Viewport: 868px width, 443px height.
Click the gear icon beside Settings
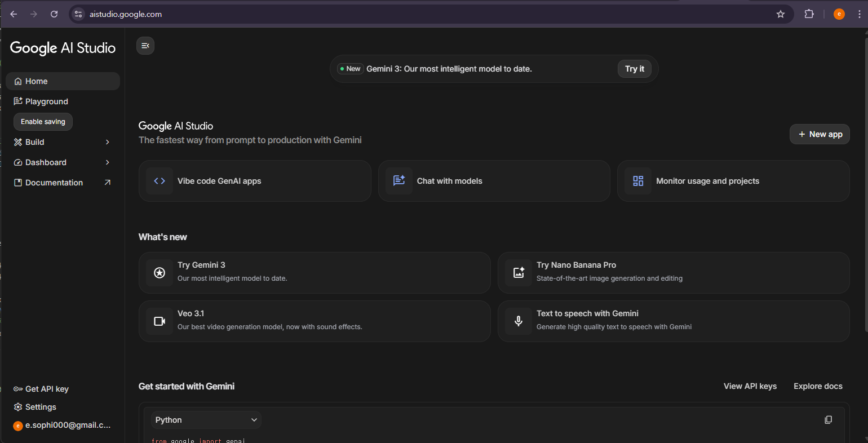pyautogui.click(x=18, y=407)
